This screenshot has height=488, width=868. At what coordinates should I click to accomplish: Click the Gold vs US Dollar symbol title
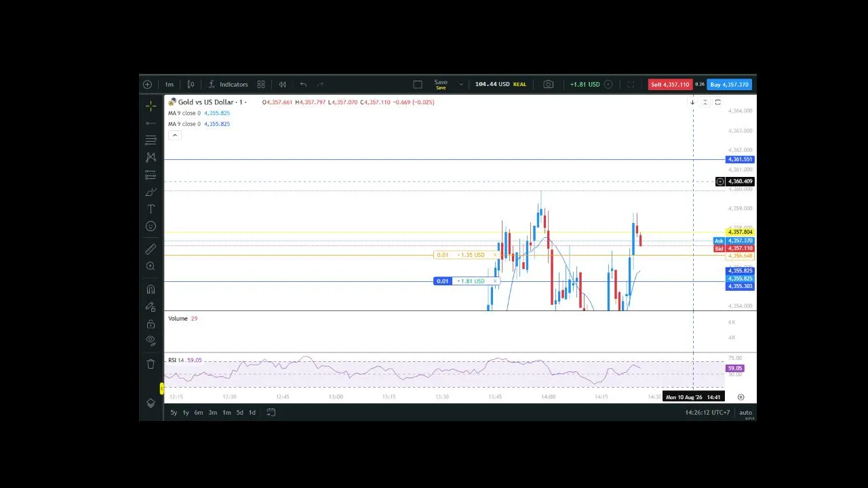point(205,102)
